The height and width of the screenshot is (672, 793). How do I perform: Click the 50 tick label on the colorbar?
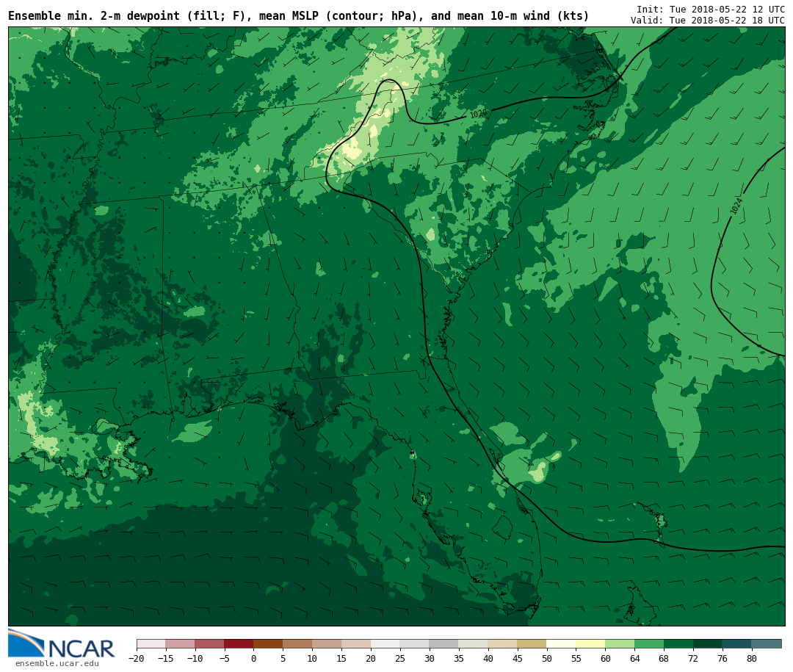(546, 659)
